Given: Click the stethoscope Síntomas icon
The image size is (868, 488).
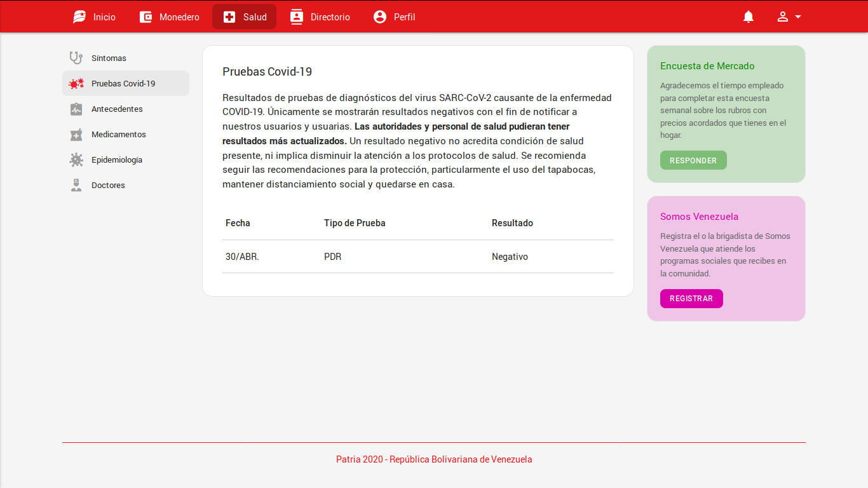Looking at the screenshot, I should click(76, 58).
